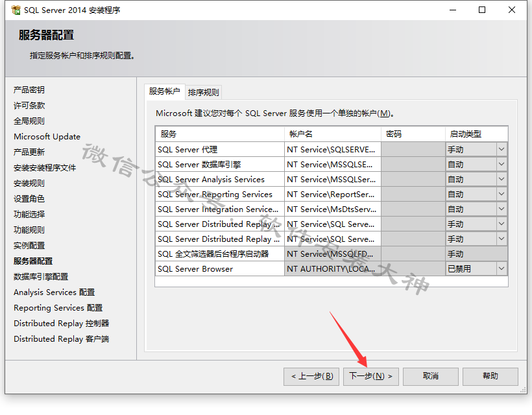This screenshot has width=532, height=415.
Task: Click NT AUTHORITY\LOCA... account cell
Action: [x=332, y=268]
